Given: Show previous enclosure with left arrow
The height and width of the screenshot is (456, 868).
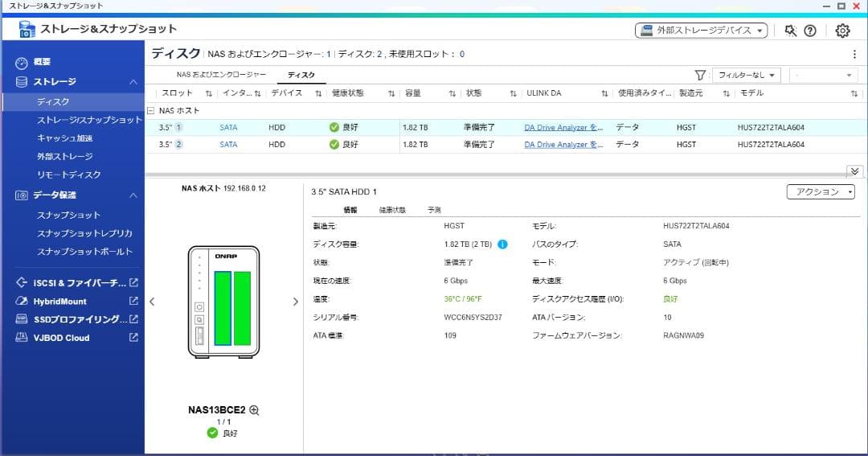Looking at the screenshot, I should 152,302.
